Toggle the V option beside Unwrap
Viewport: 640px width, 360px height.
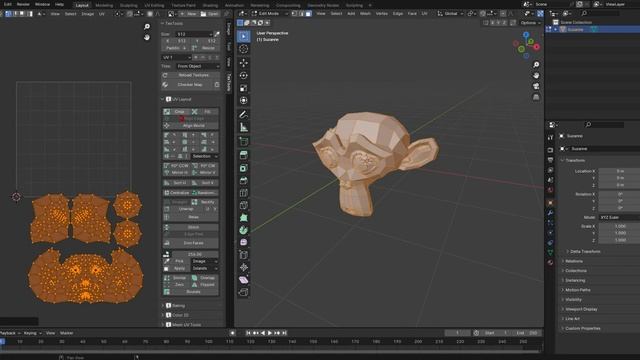pyautogui.click(x=215, y=209)
